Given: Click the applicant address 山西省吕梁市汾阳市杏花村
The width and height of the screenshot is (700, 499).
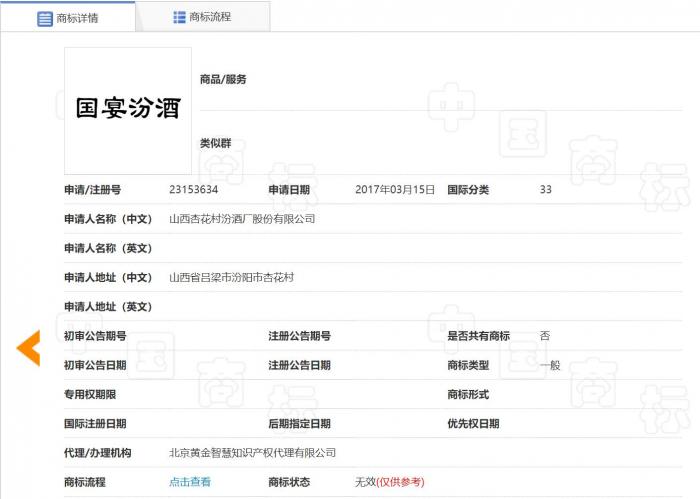Looking at the screenshot, I should coord(231,277).
